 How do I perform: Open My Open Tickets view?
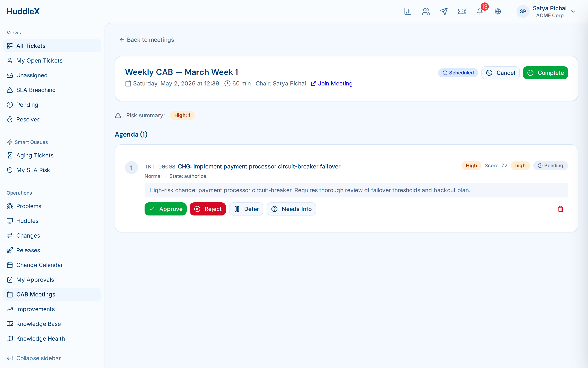coord(52,61)
